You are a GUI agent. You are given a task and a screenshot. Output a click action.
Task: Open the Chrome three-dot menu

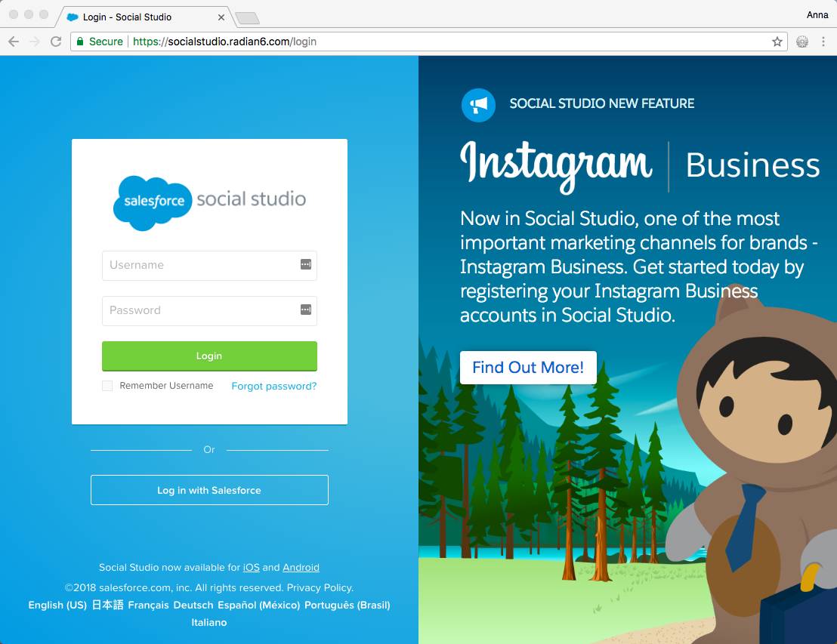823,42
